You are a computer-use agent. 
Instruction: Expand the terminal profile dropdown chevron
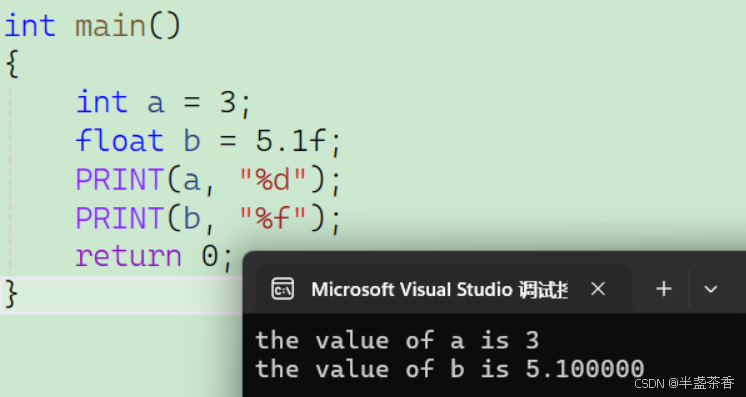coord(710,289)
